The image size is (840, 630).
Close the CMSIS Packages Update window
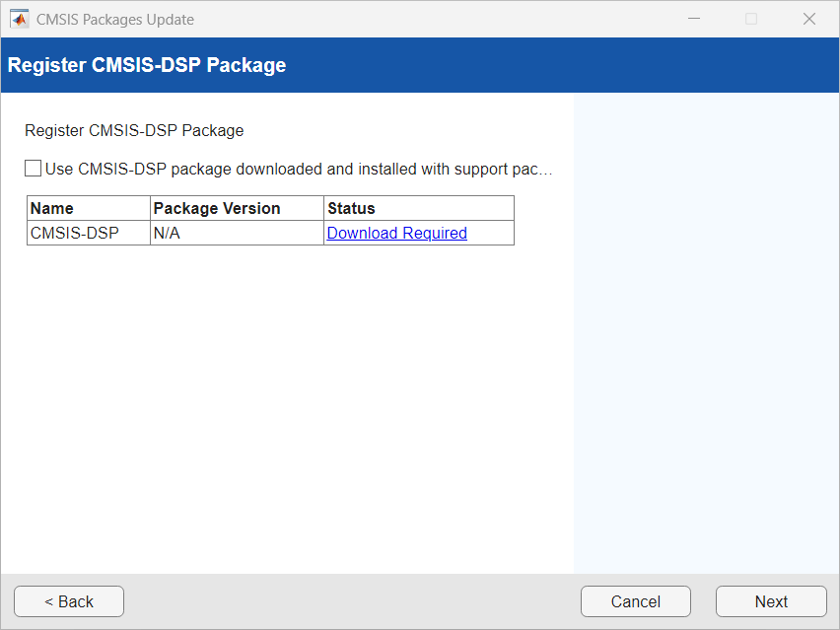click(x=808, y=19)
